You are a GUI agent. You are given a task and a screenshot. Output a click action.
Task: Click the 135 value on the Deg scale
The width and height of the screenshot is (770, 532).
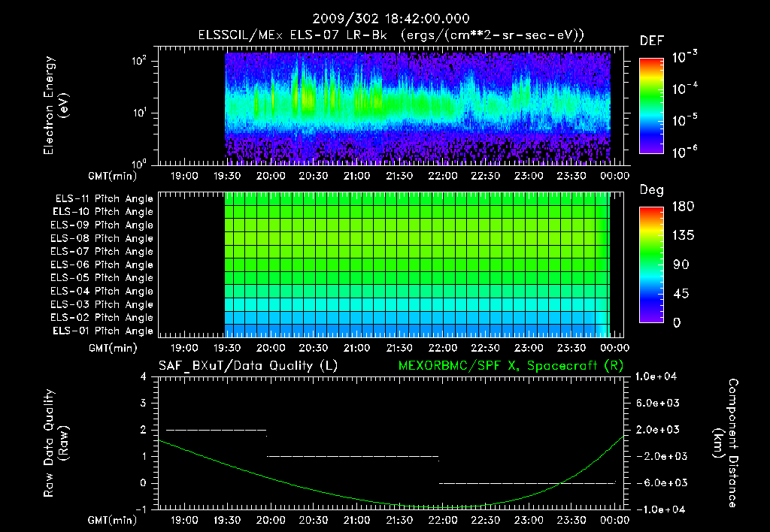(x=683, y=235)
